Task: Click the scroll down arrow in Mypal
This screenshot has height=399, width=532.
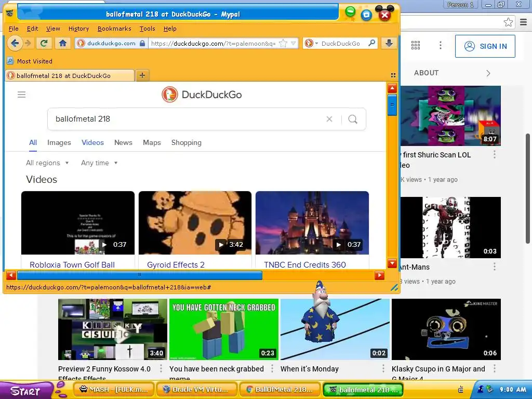Action: (x=392, y=263)
